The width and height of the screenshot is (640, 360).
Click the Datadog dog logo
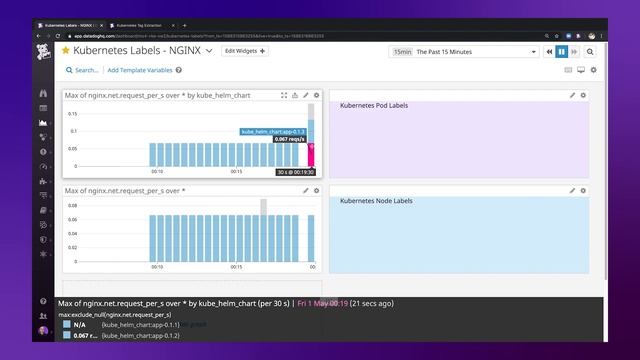pos(43,52)
